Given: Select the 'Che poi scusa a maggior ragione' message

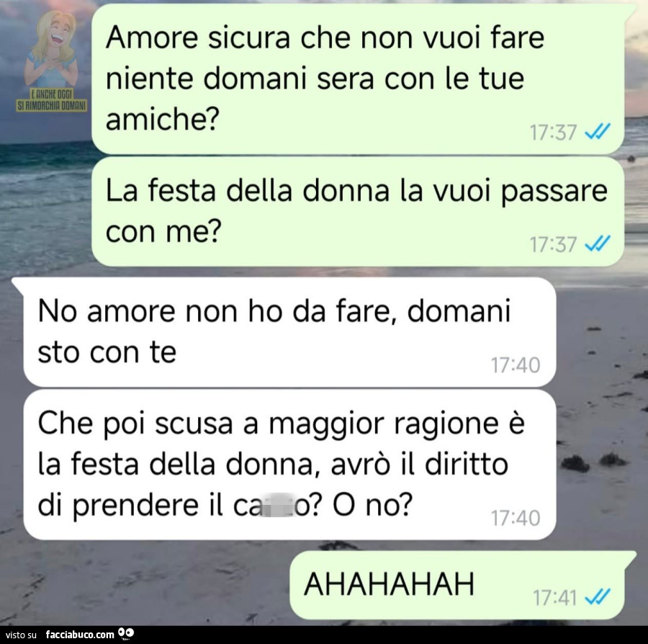Looking at the screenshot, I should point(289,465).
